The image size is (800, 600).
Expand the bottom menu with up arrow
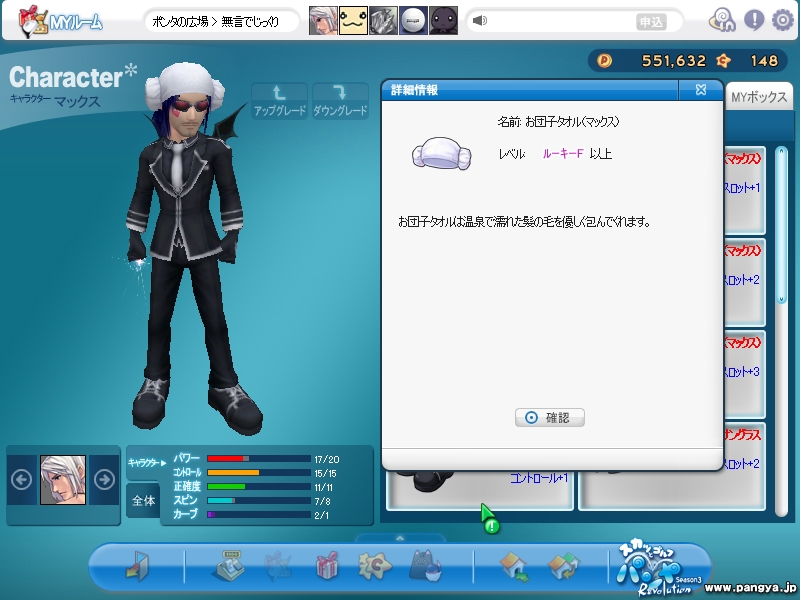pyautogui.click(x=400, y=538)
